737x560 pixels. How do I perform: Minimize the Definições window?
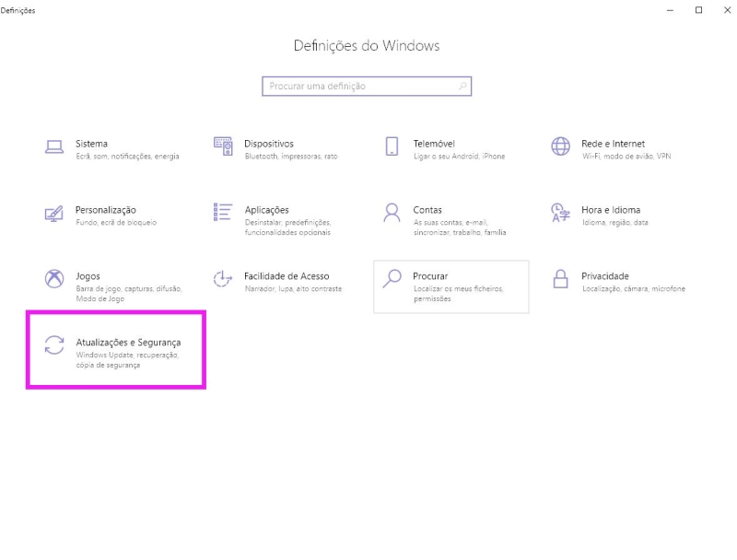672,10
